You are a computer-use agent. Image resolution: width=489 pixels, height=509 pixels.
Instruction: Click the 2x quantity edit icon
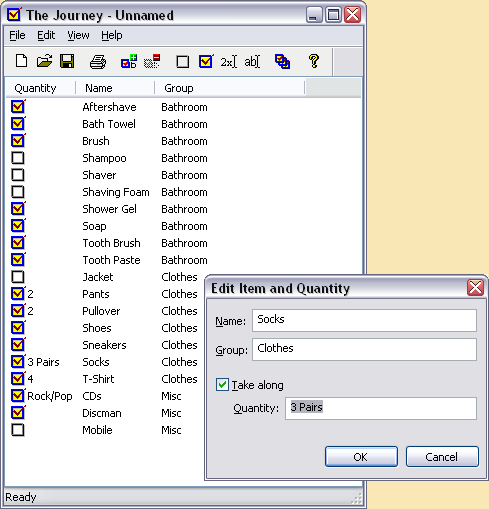coord(229,62)
